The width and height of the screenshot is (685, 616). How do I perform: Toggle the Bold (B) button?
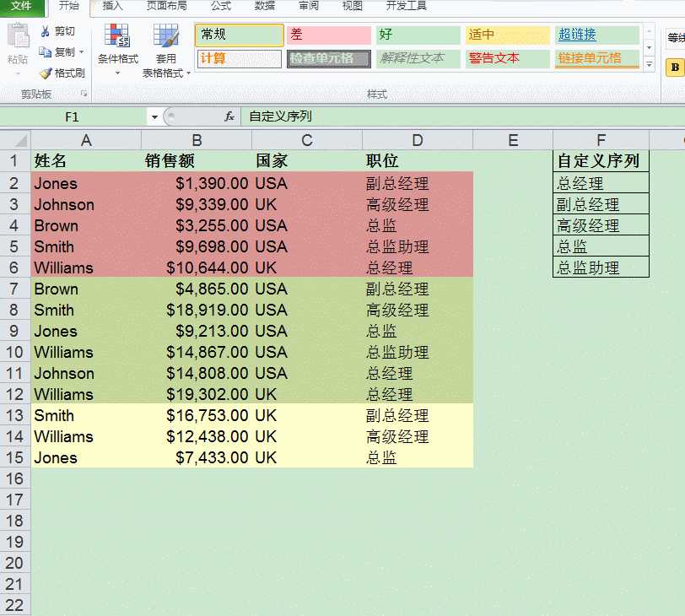[674, 67]
